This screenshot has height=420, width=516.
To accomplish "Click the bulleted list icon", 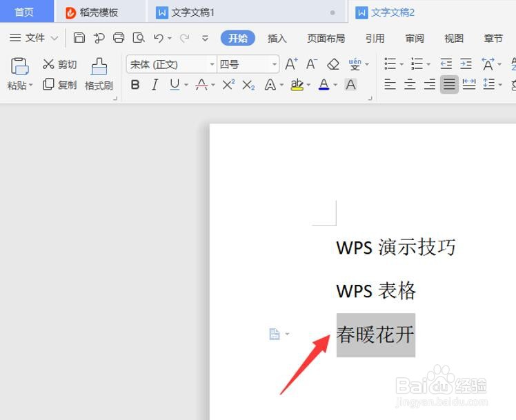I will pyautogui.click(x=390, y=63).
